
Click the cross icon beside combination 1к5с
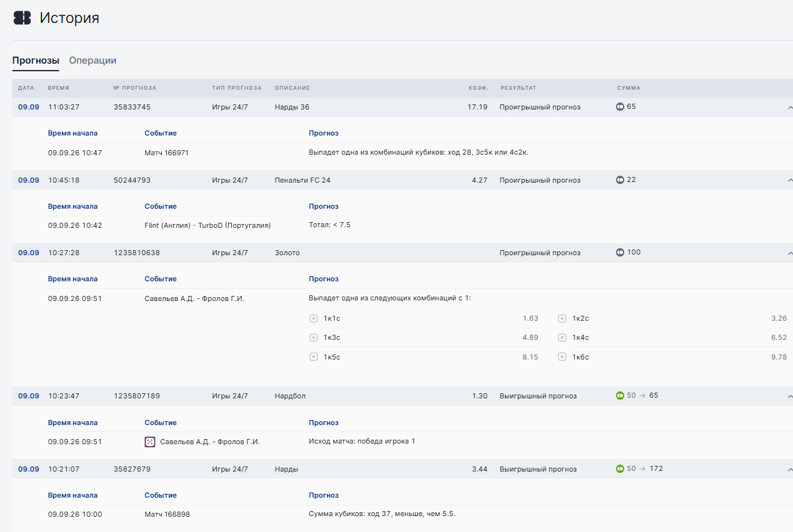click(313, 357)
